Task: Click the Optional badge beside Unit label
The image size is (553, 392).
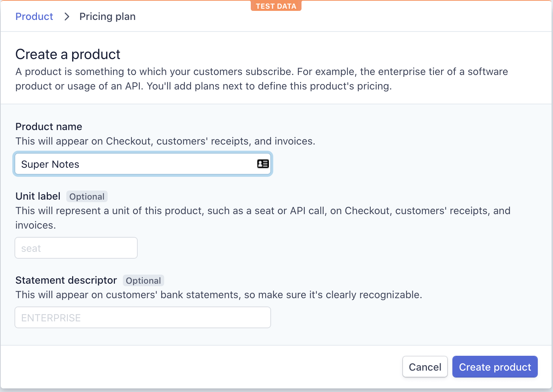Action: pos(87,197)
